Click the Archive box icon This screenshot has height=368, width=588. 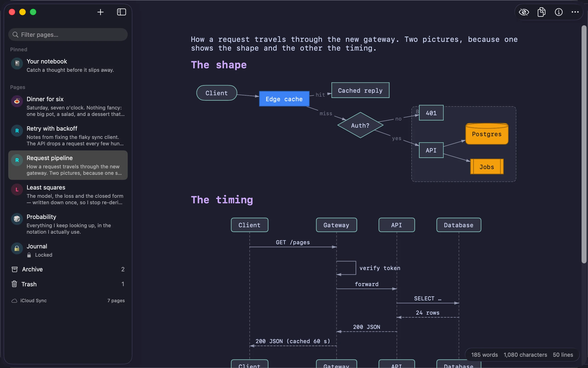pyautogui.click(x=14, y=269)
